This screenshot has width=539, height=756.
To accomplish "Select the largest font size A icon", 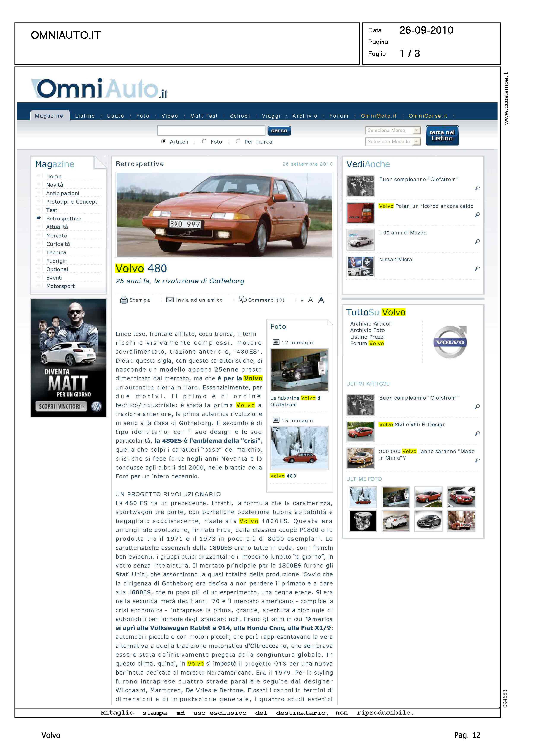I will [x=321, y=300].
